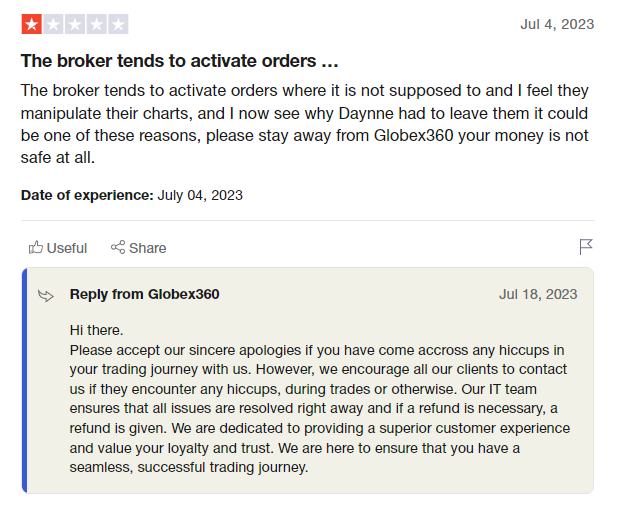
Task: Click the blue vertical bar beside the reply
Action: (x=25, y=380)
